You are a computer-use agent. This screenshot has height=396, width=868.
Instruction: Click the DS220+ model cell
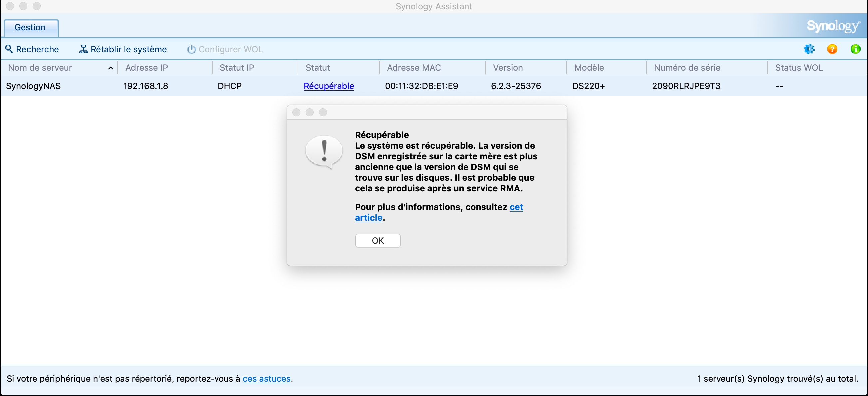click(x=588, y=86)
